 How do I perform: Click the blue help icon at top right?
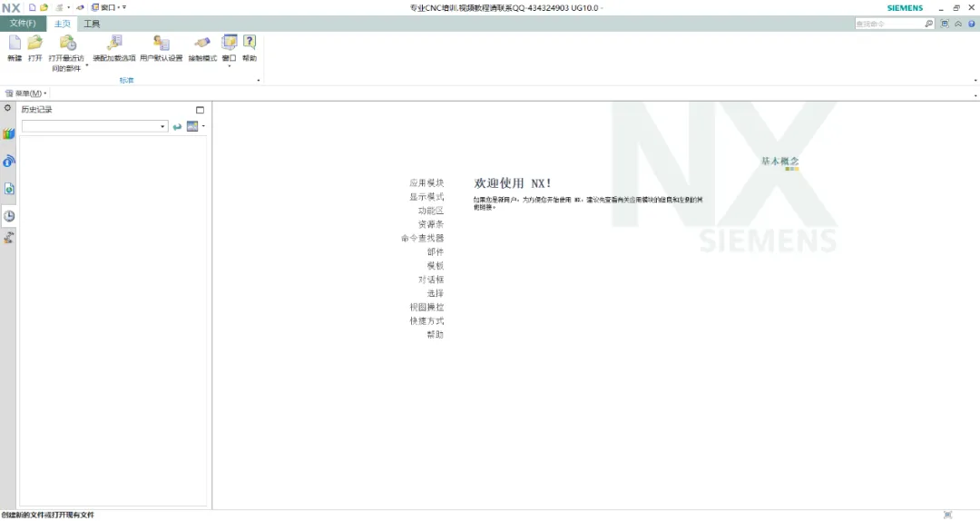[971, 24]
